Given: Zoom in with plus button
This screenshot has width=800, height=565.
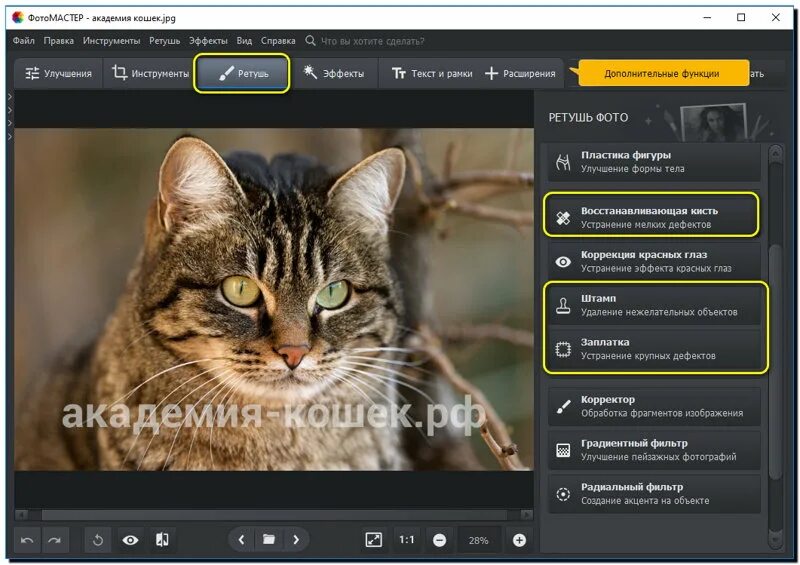Looking at the screenshot, I should [x=519, y=540].
